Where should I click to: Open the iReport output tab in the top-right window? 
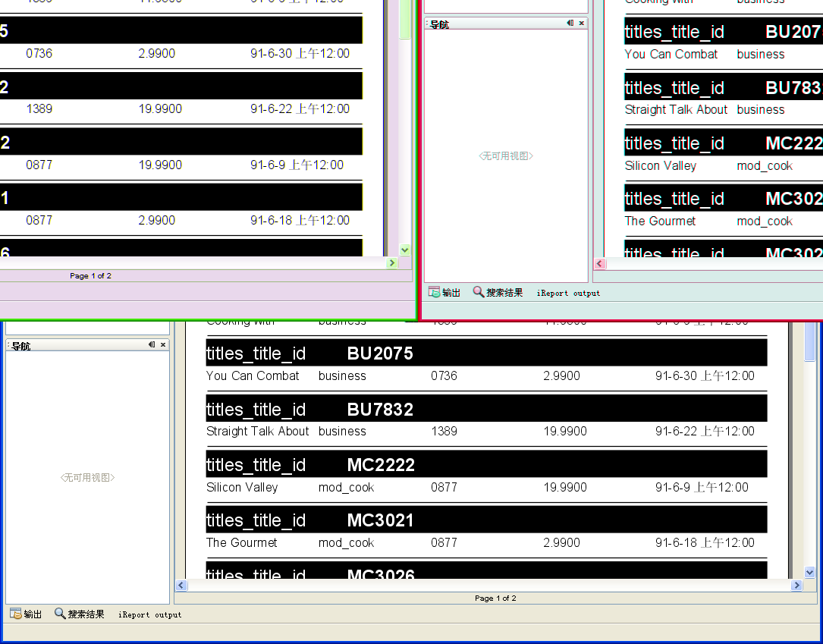point(568,293)
